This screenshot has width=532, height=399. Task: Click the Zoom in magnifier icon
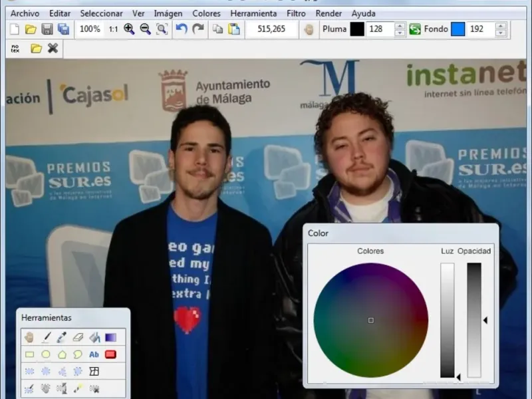click(x=129, y=29)
